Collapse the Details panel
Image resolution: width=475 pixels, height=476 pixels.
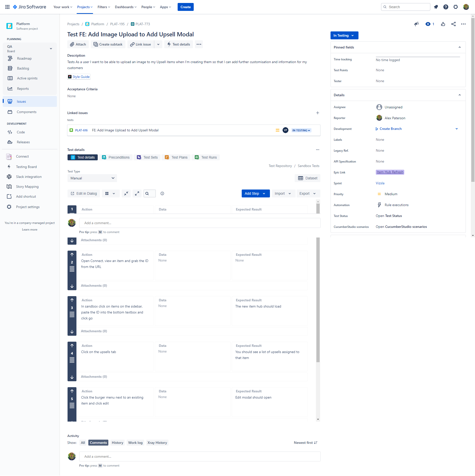pos(460,95)
